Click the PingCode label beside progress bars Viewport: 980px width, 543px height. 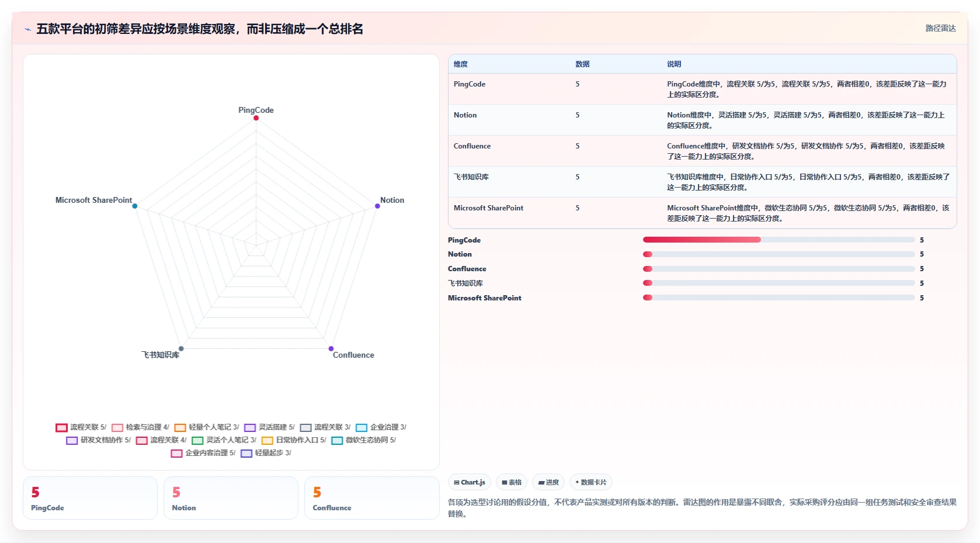464,240
